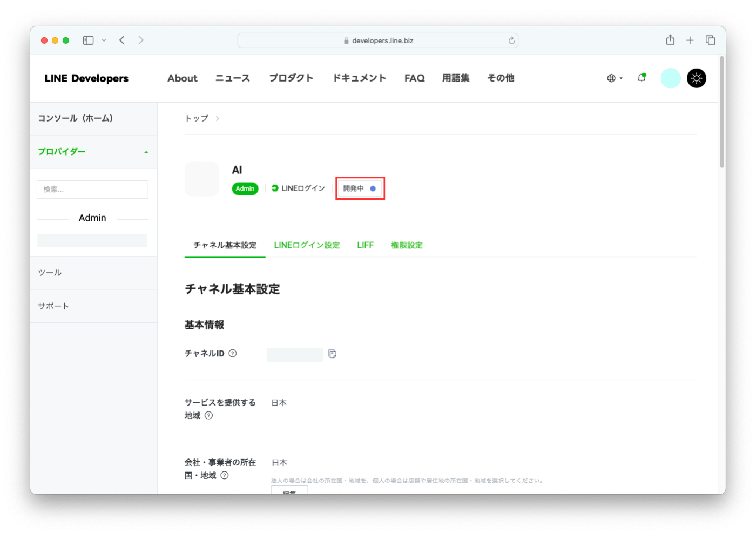
Task: Click the LINEログイン channel type label
Action: [x=298, y=188]
